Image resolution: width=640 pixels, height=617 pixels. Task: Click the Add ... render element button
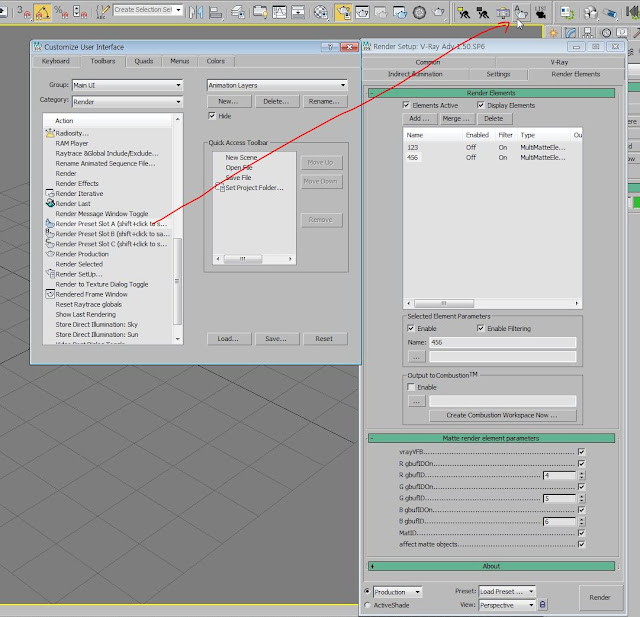[x=420, y=118]
